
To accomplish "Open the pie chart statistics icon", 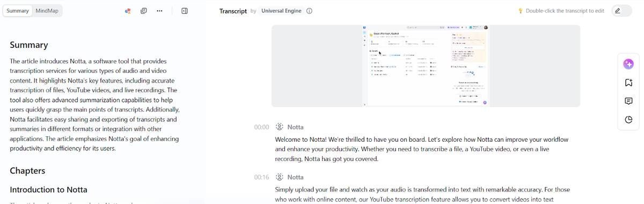I will click(x=628, y=120).
